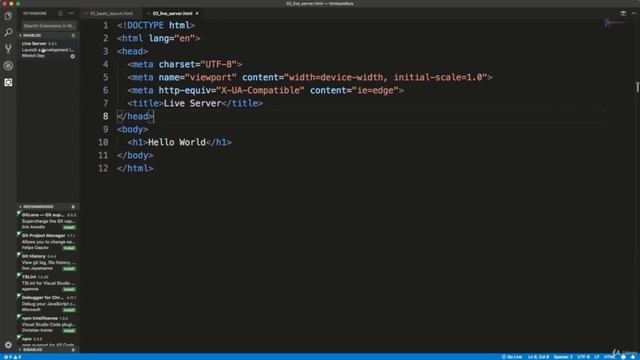Open the Git Project Manager entry
The width and height of the screenshot is (640, 360).
click(x=48, y=242)
